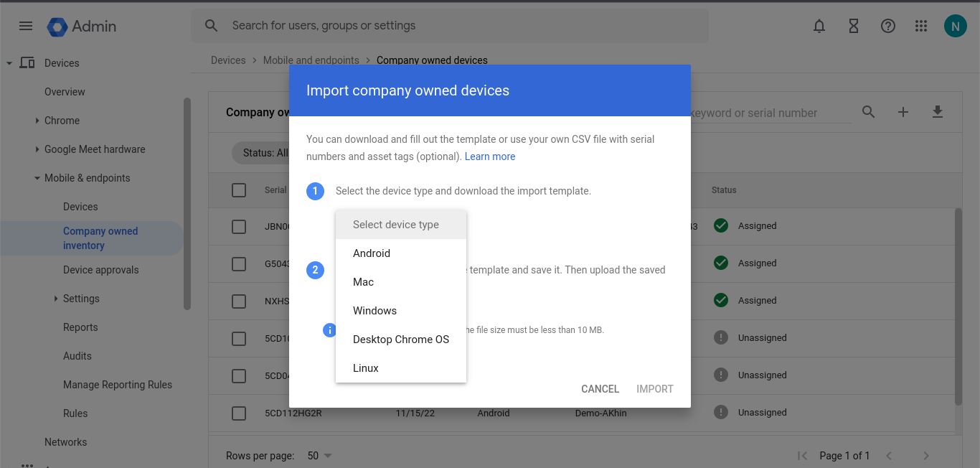Viewport: 980px width, 468px height.
Task: Click the table search magnifier icon
Action: coord(869,112)
